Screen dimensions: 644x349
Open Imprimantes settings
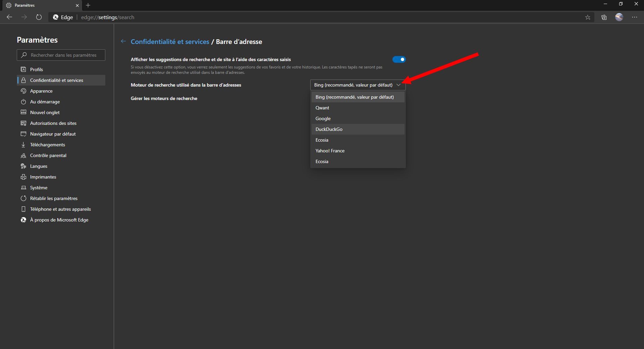point(61,177)
